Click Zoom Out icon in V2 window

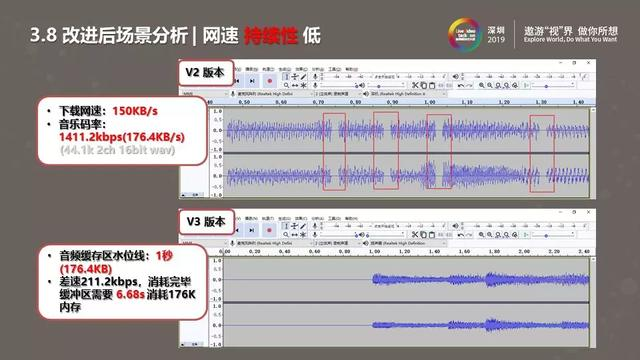click(490, 85)
